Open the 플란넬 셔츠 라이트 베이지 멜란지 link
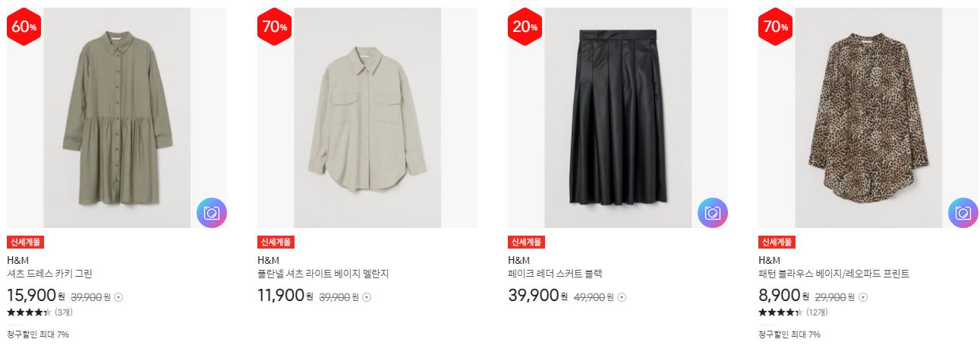 323,274
